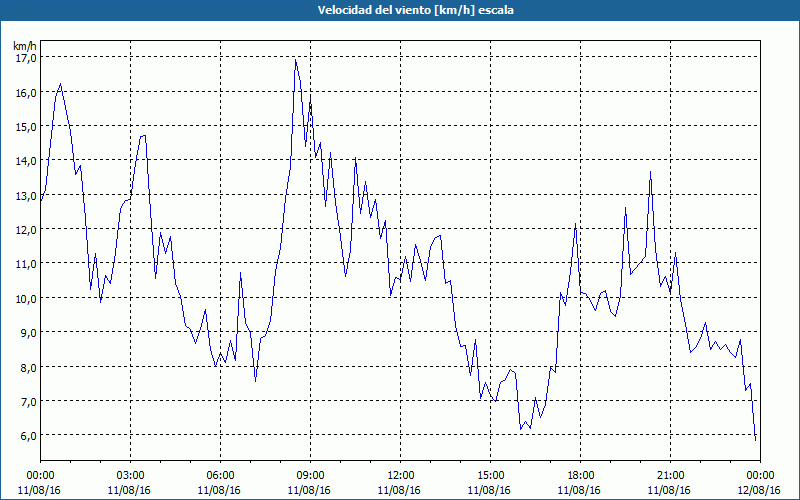Click the 12,0 y-axis value

pos(26,230)
